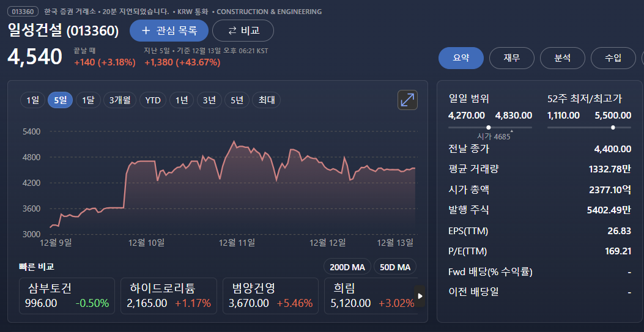Open the 삼부토건 comparison card
644x332 pixels.
click(67, 296)
